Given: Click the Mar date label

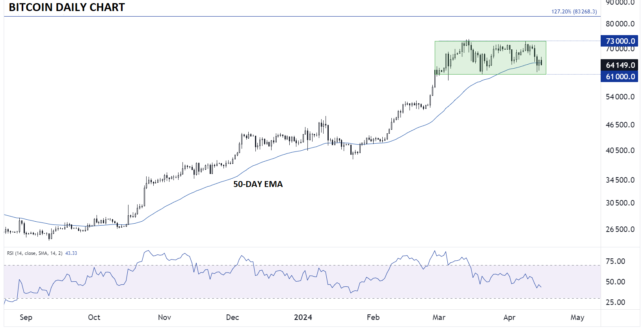Looking at the screenshot, I should [x=439, y=317].
